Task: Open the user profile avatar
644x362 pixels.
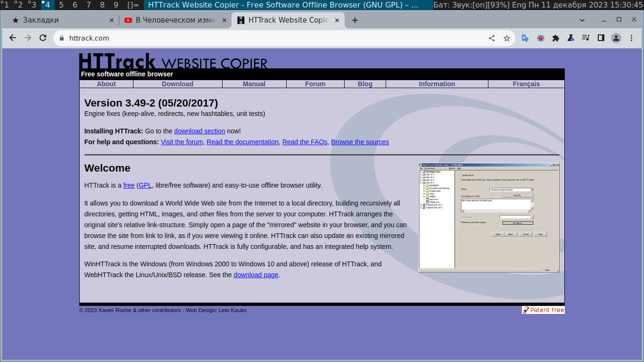Action: pyautogui.click(x=616, y=38)
